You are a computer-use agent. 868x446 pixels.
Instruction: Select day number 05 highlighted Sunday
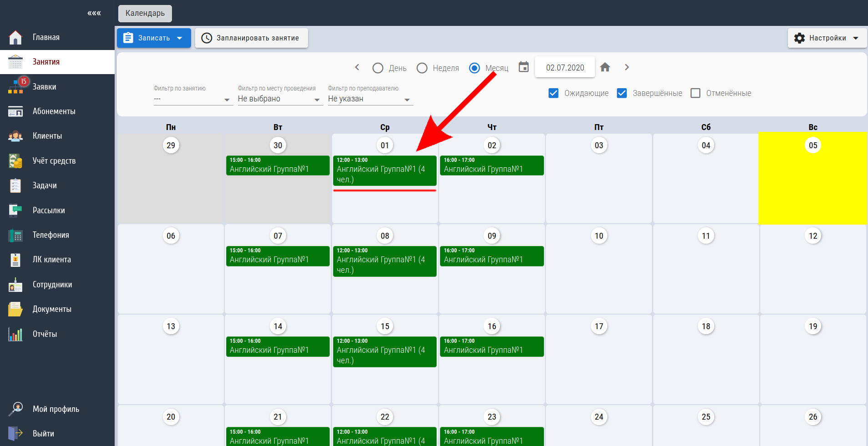click(813, 145)
